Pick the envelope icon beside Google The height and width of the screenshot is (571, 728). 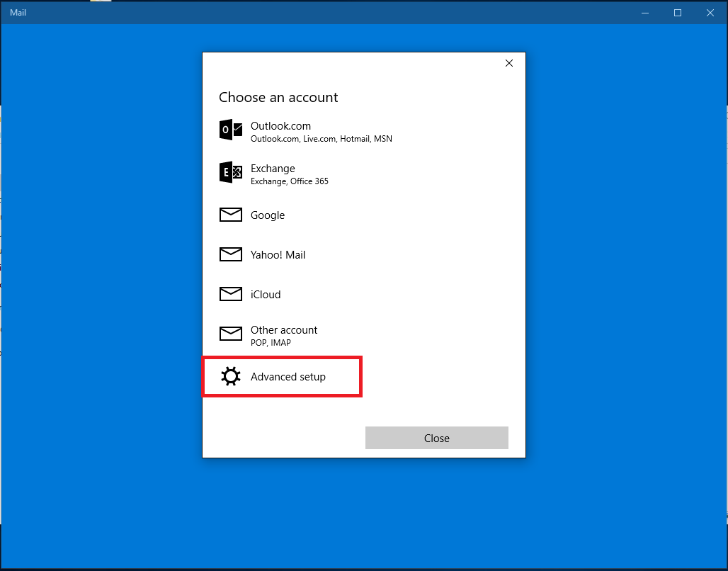[x=231, y=215]
